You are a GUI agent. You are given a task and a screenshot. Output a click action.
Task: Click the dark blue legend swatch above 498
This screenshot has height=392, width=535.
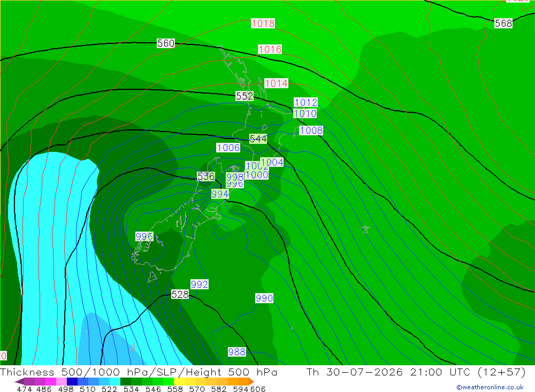72,381
